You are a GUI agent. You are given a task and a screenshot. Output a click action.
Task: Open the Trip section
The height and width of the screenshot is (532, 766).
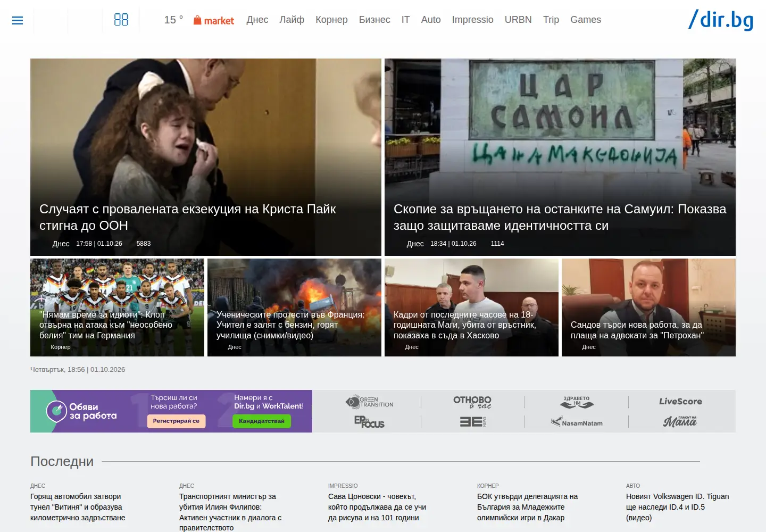click(x=551, y=20)
